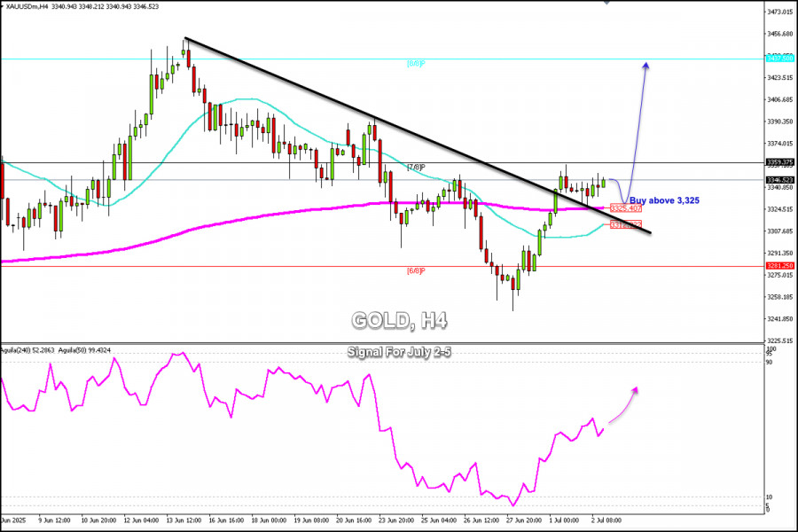Click the 3258.185 price axis value

click(x=780, y=297)
